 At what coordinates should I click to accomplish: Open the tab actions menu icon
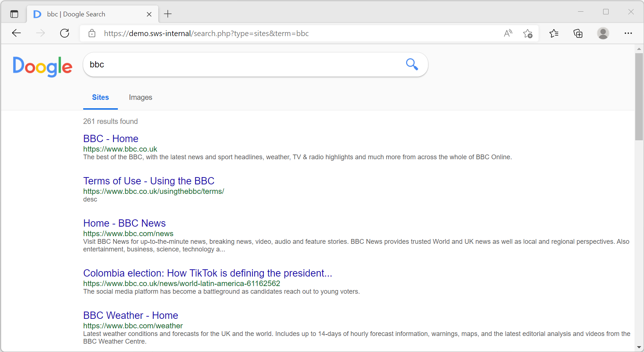(x=14, y=14)
